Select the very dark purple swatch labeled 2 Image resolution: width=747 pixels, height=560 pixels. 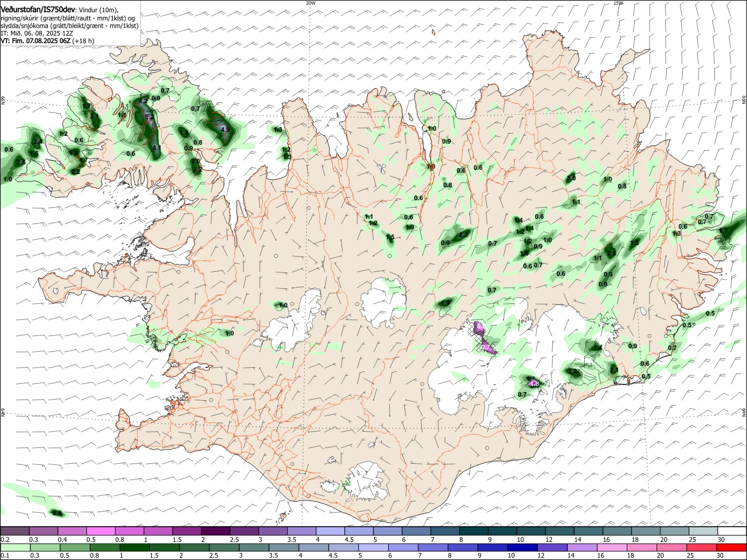click(215, 531)
